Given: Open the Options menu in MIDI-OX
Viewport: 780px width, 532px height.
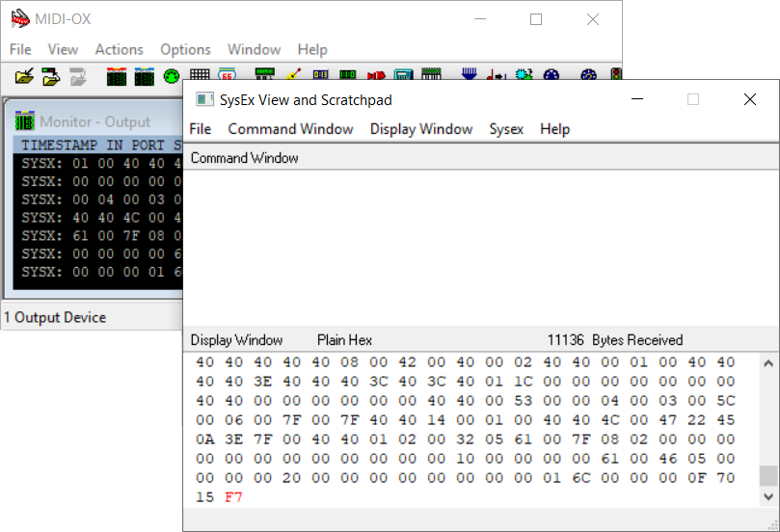Looking at the screenshot, I should click(185, 49).
